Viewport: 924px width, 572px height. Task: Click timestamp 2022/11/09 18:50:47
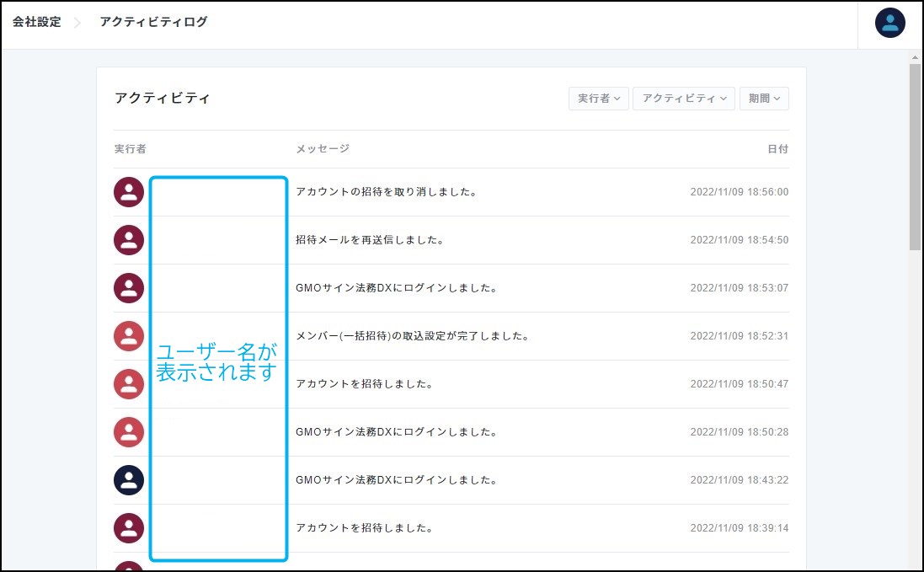click(x=740, y=384)
